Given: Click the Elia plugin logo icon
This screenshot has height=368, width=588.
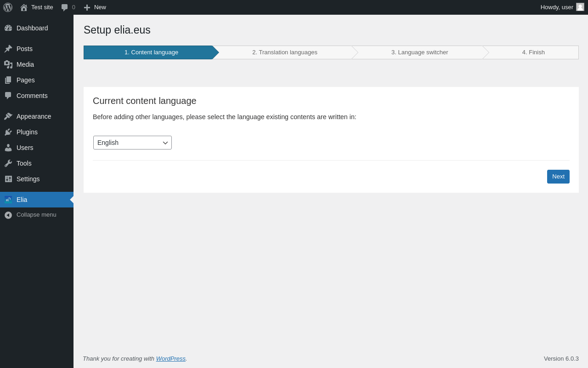Looking at the screenshot, I should coord(8,200).
